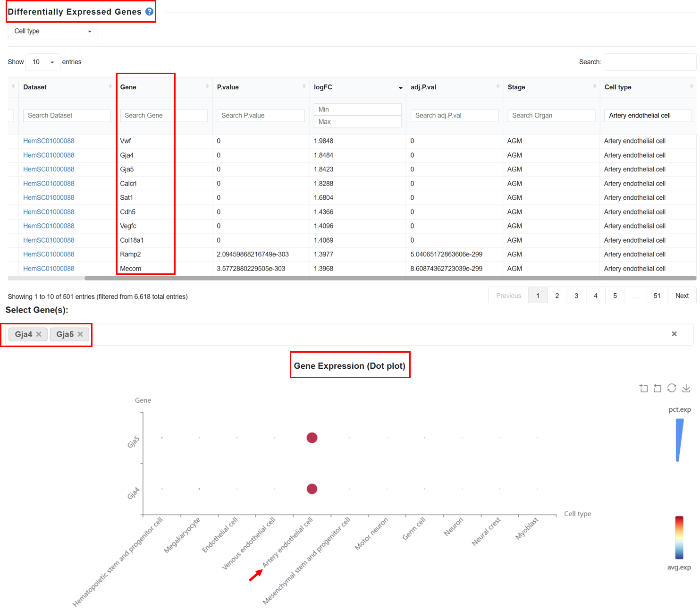Open the Cell type grouping dropdown
The image size is (700, 610).
(x=53, y=31)
